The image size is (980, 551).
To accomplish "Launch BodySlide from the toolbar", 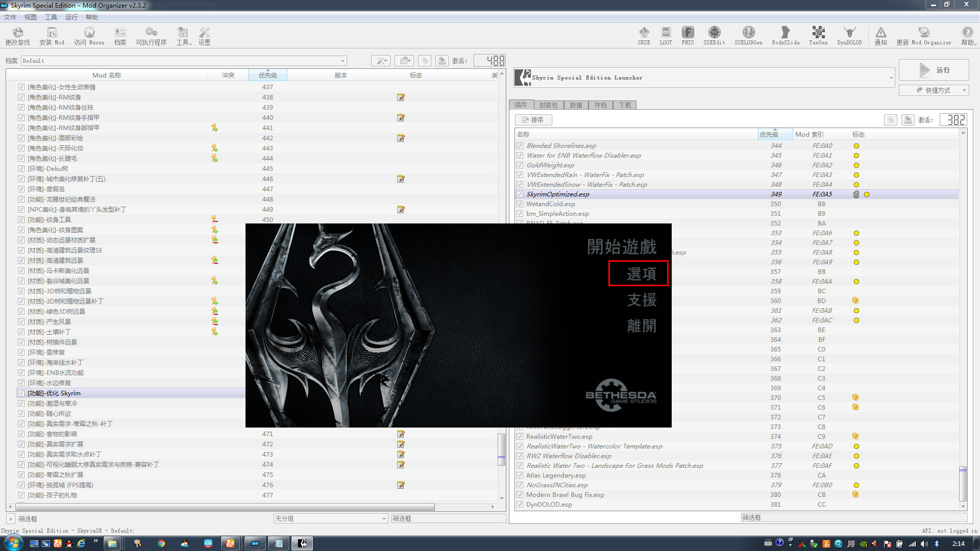I will (785, 35).
